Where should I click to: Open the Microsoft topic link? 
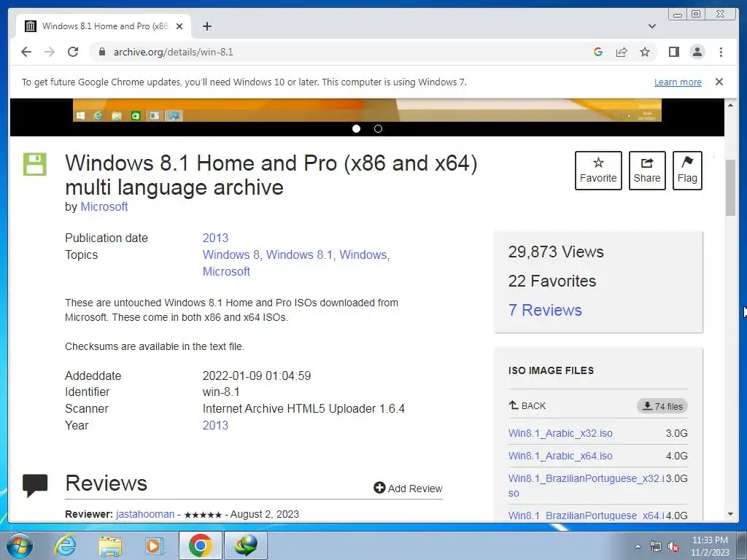click(226, 271)
